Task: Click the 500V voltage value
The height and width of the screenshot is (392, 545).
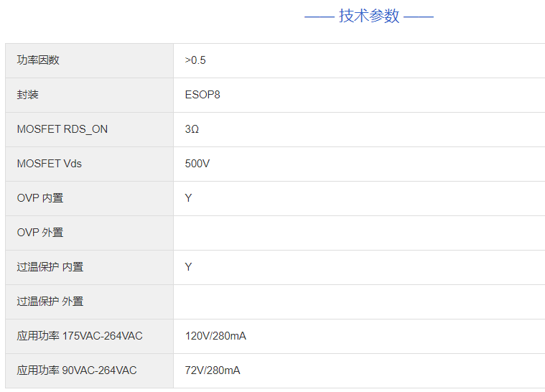Action: 197,164
